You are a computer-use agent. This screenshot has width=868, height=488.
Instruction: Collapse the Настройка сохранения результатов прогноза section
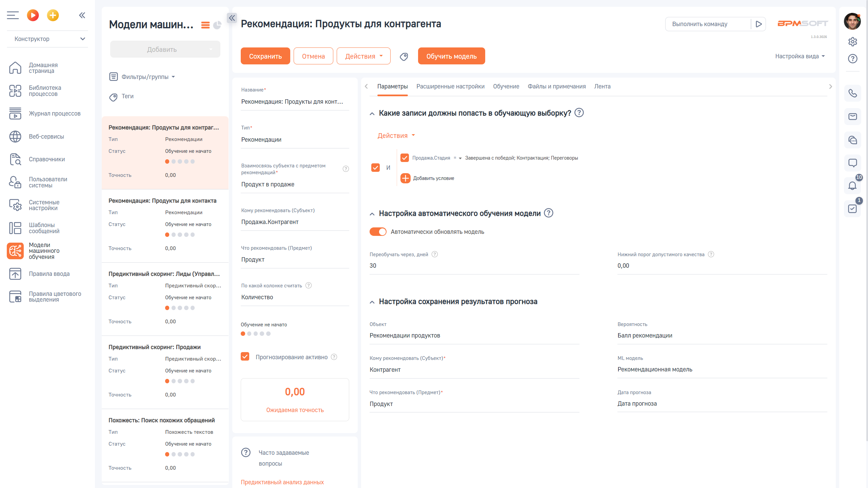372,302
